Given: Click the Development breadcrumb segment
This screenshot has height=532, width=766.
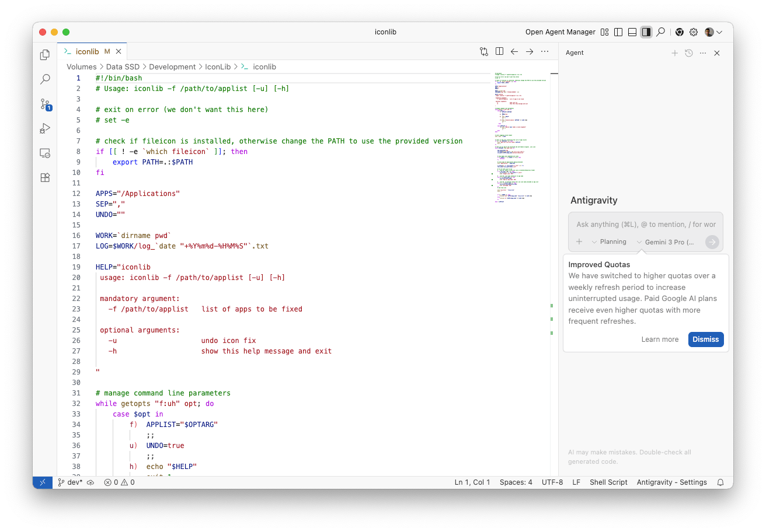Looking at the screenshot, I should [172, 67].
